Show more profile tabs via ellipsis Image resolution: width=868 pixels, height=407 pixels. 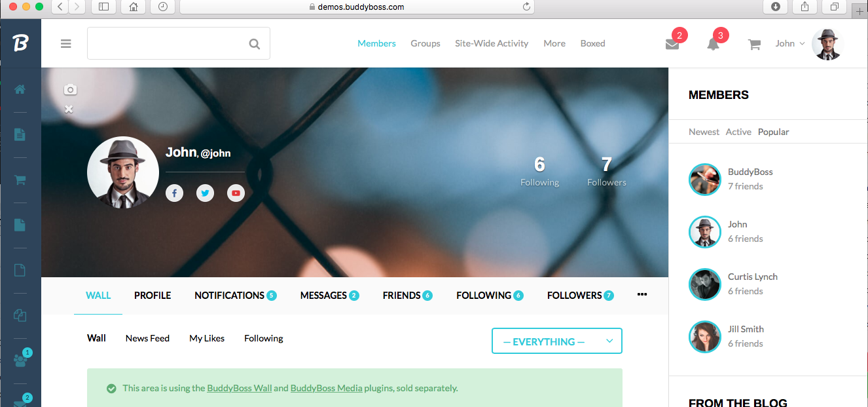pos(642,295)
